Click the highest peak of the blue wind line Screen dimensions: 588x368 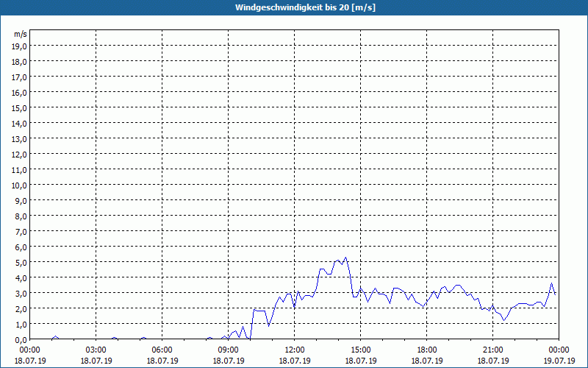pyautogui.click(x=345, y=258)
